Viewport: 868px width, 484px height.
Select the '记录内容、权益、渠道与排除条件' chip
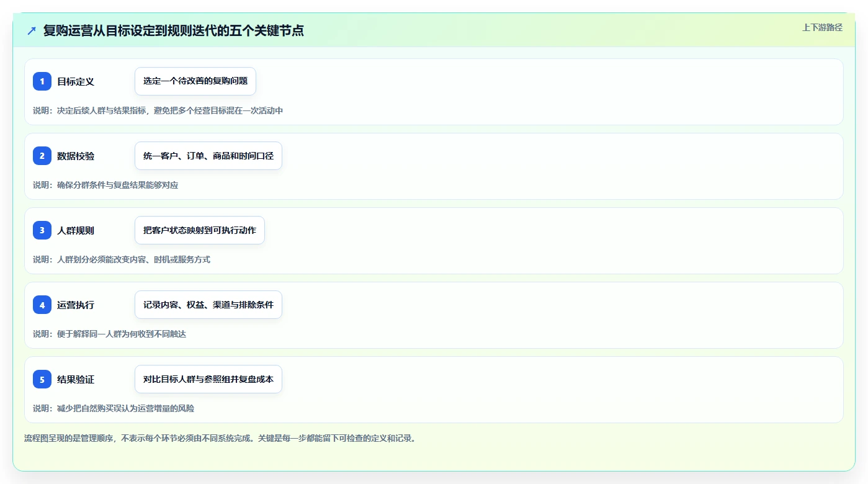tap(208, 305)
